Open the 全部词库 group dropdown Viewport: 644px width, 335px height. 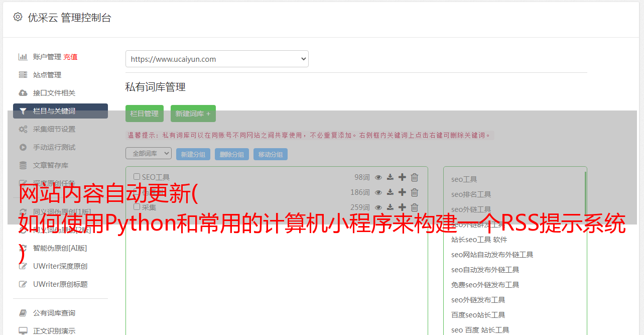[x=149, y=154]
